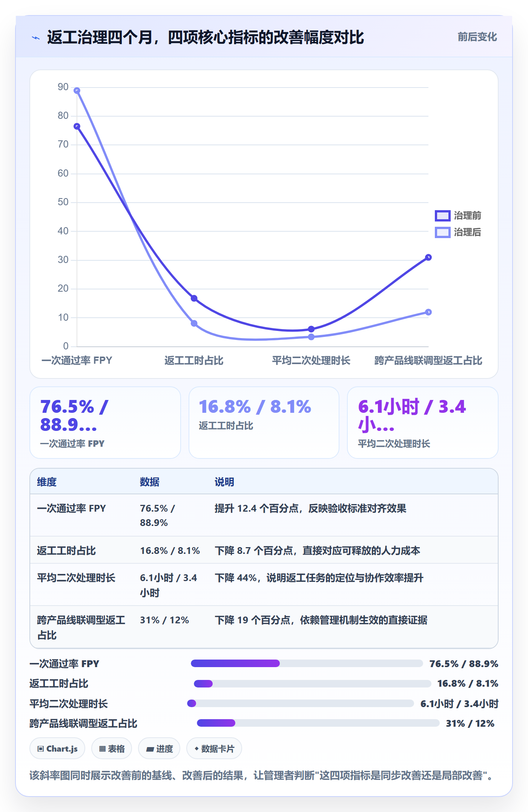Screen dimensions: 528x812
Task: Click the chart axis label 一次通过率 FPY
Action: click(x=77, y=360)
